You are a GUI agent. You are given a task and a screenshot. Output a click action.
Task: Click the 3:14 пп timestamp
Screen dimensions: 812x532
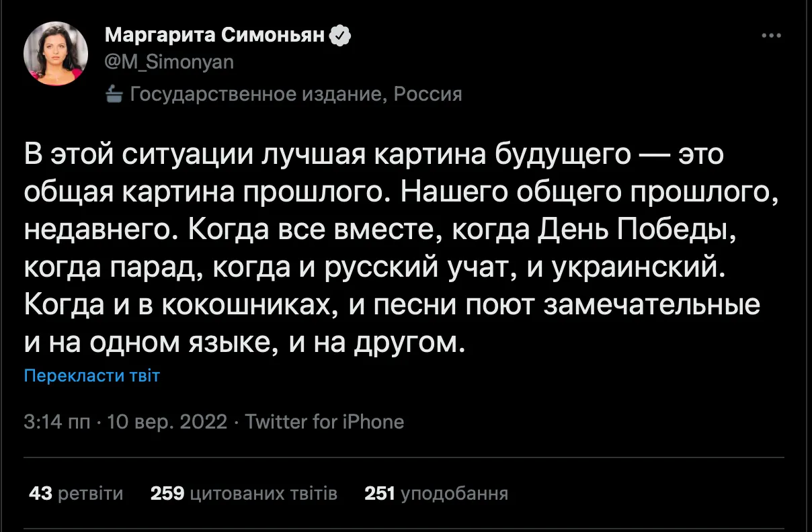click(x=56, y=422)
